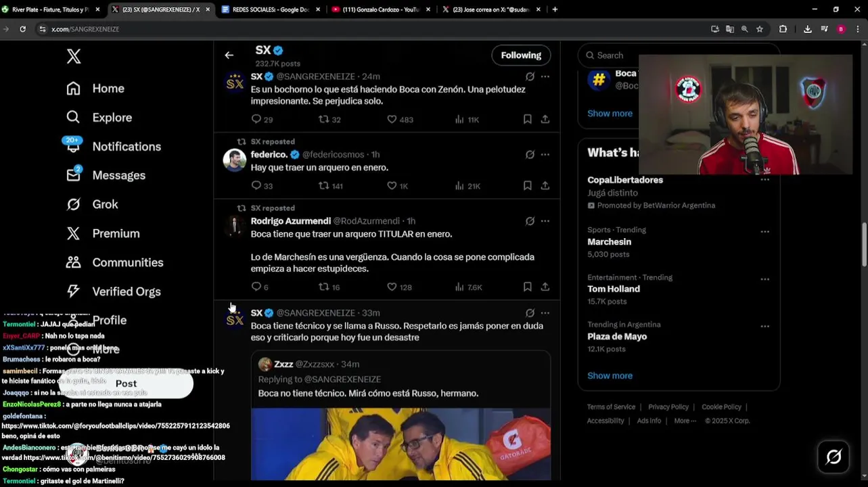
Task: Open Grok icon on Russo post
Action: tap(530, 313)
